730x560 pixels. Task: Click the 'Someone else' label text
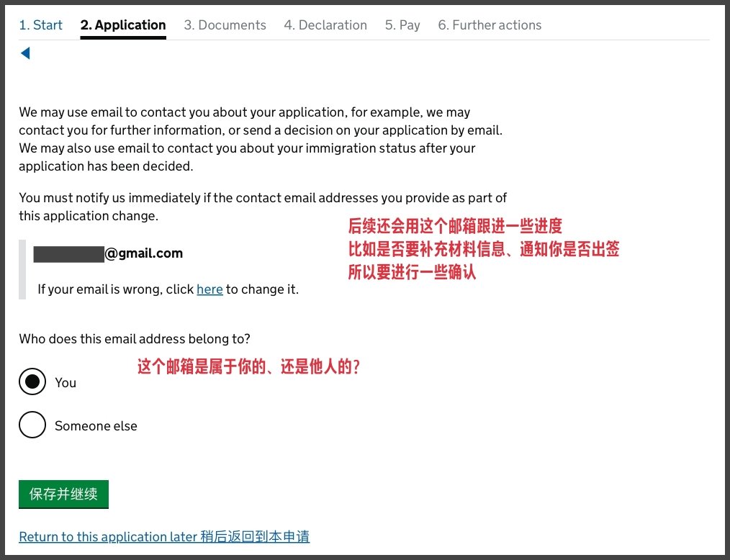[96, 426]
